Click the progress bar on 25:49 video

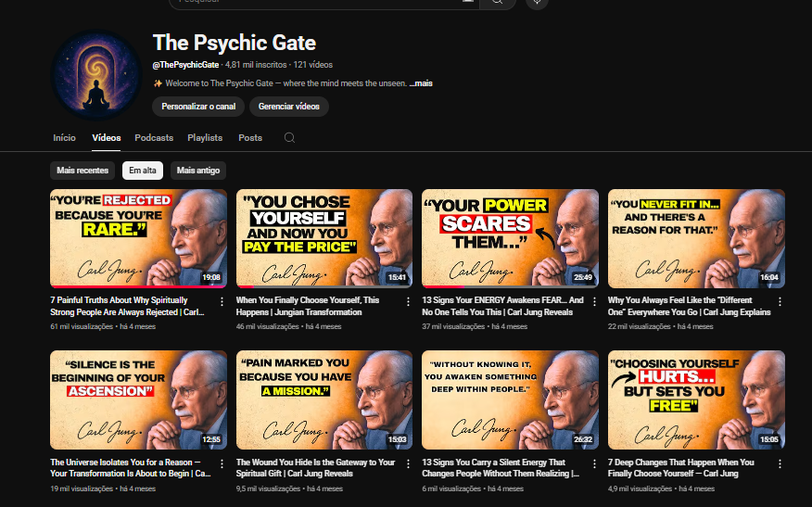[510, 287]
